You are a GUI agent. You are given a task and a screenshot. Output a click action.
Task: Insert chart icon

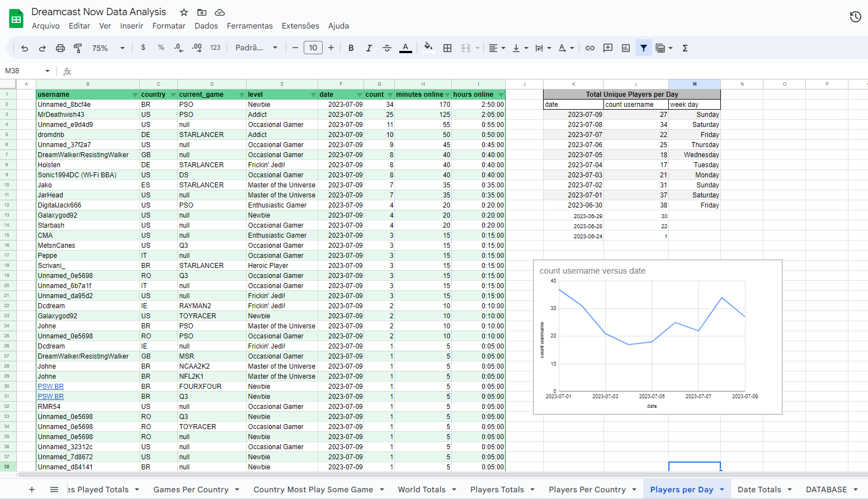coord(626,48)
